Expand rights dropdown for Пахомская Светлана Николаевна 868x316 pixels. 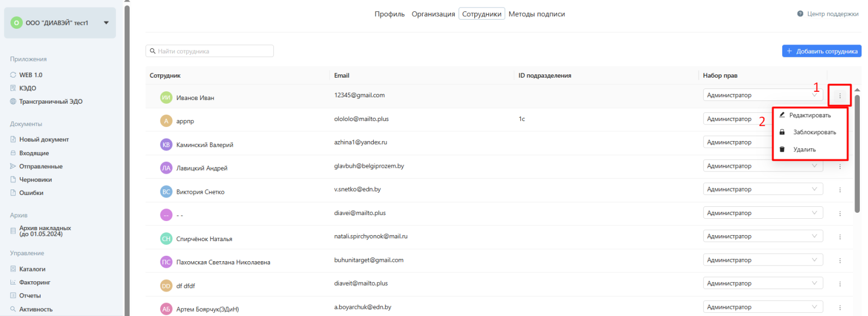(762, 260)
